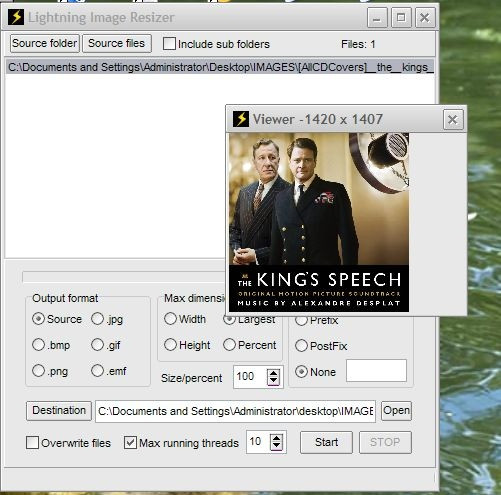Viewport: 501px width, 495px height.
Task: Close the Viewer window
Action: (x=453, y=119)
